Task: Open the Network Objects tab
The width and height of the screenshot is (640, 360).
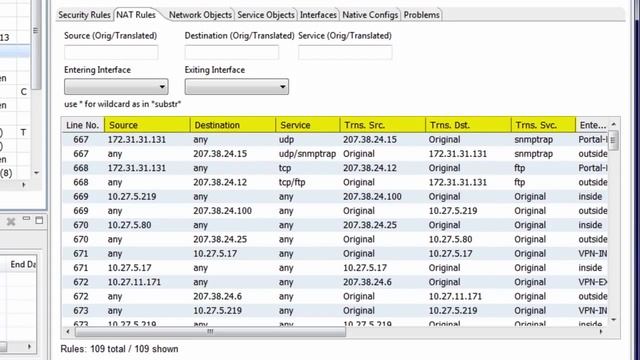Action: click(200, 15)
